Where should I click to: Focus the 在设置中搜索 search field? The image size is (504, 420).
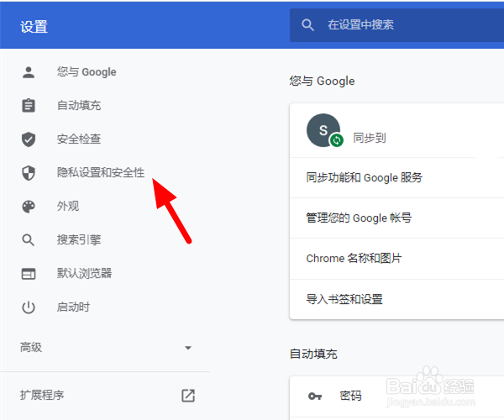[397, 25]
